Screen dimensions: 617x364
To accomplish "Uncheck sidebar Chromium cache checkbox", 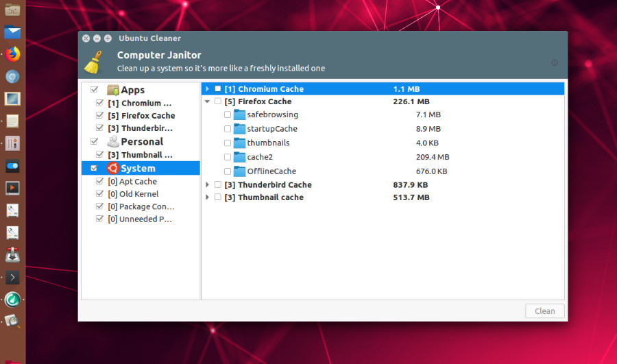I will (99, 103).
